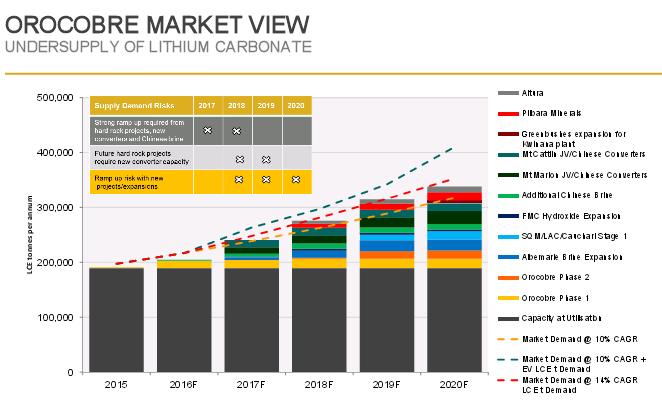Click the 400,000 y-axis label
Image resolution: width=662 pixels, height=401 pixels.
point(55,153)
